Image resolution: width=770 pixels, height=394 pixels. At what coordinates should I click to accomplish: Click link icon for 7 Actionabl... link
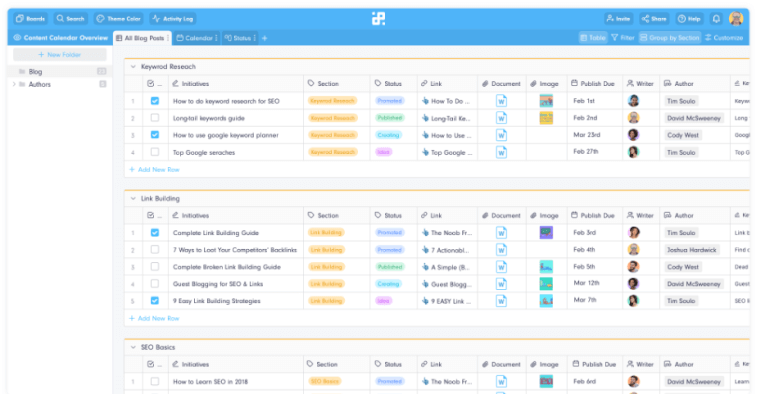click(x=425, y=250)
